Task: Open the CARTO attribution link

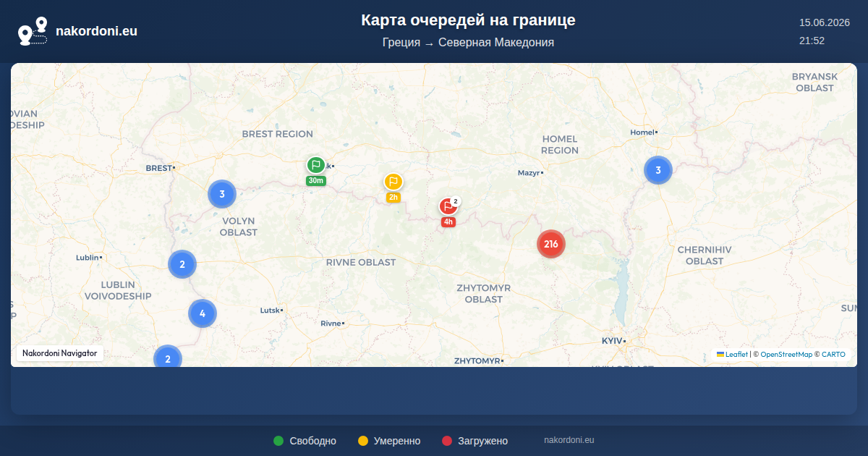Action: coord(833,355)
